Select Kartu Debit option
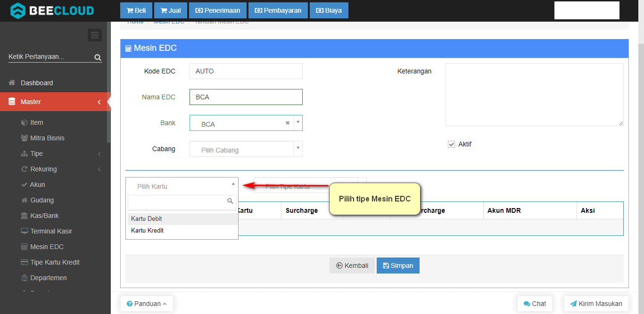 tap(182, 219)
